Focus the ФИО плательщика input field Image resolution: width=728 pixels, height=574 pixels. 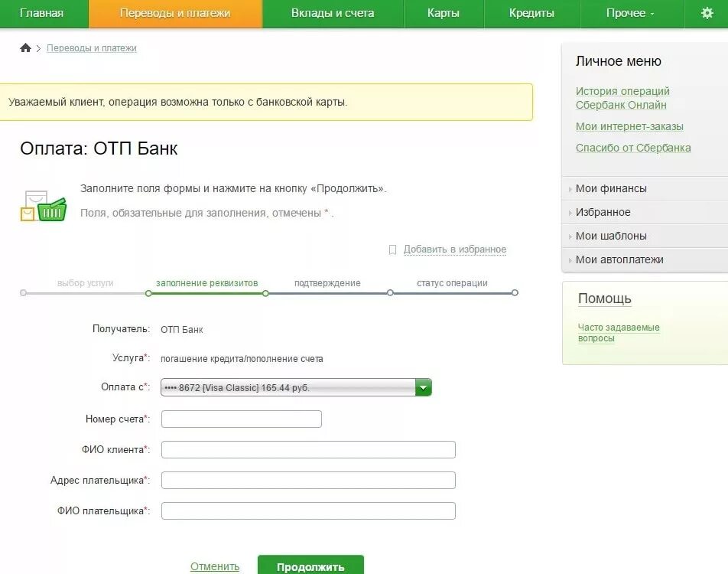coord(308,510)
